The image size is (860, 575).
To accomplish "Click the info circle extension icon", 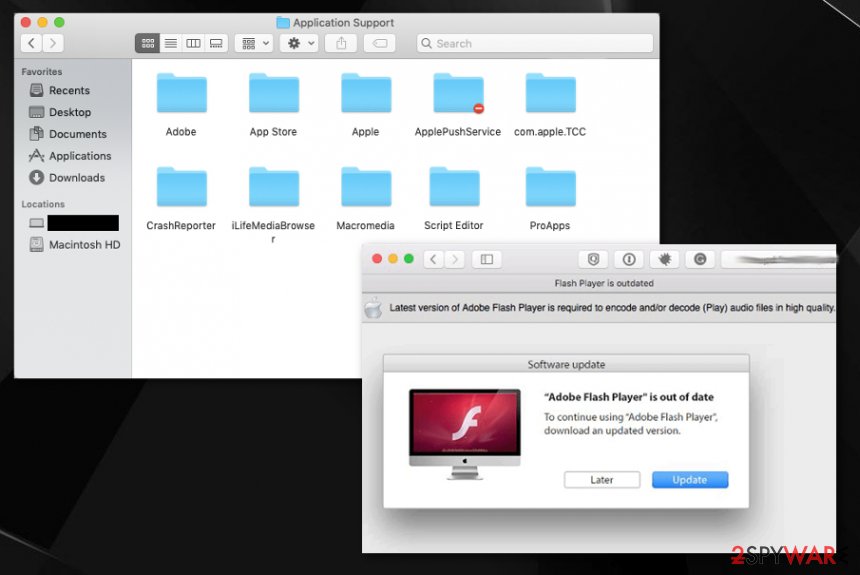I will [x=629, y=259].
